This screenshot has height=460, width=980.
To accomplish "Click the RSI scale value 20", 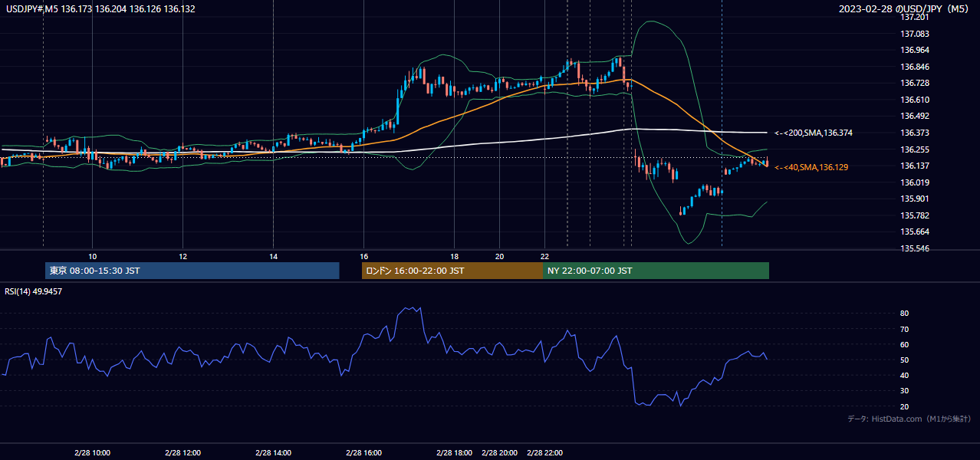I will coord(904,406).
